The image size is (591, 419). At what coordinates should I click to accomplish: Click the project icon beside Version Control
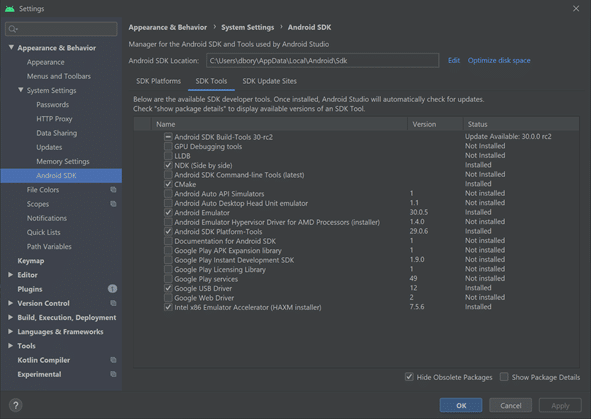pos(113,303)
